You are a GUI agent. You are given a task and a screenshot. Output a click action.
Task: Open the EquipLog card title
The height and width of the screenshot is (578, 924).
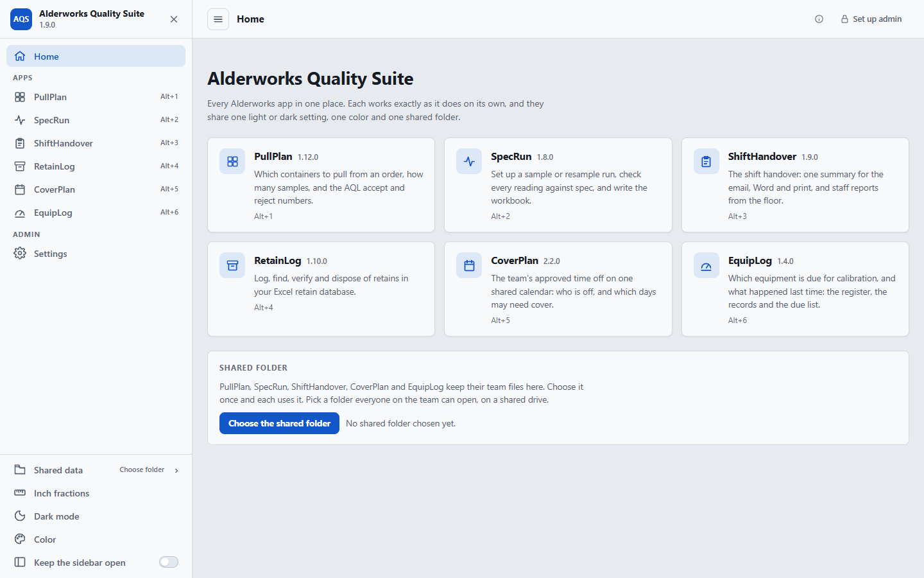tap(750, 261)
